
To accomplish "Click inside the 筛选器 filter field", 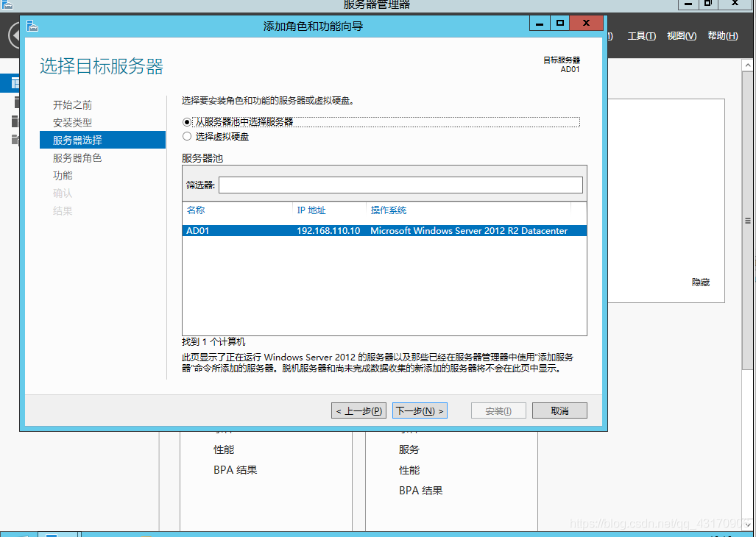I will coord(400,185).
